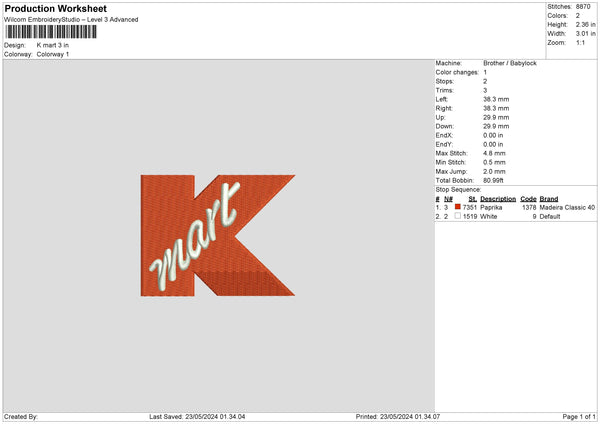Image resolution: width=600 pixels, height=424 pixels.
Task: Click the Max Stitch value 4.8 mm
Action: pyautogui.click(x=494, y=153)
